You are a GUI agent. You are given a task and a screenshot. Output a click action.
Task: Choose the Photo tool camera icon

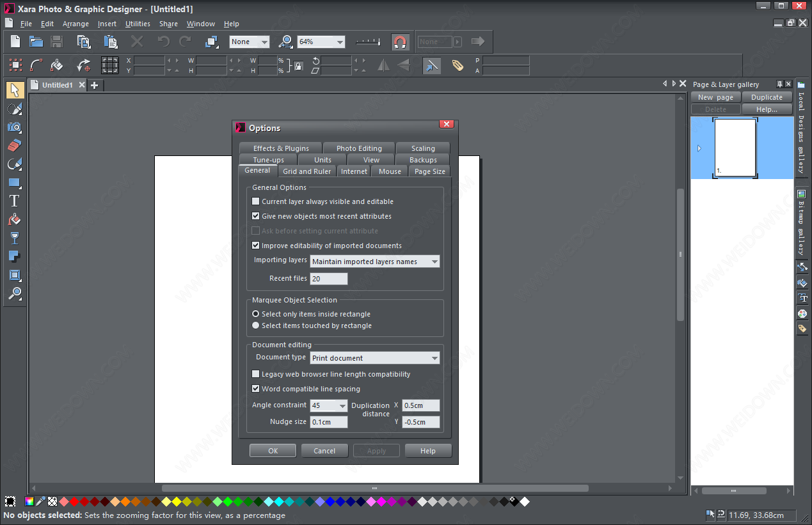15,127
